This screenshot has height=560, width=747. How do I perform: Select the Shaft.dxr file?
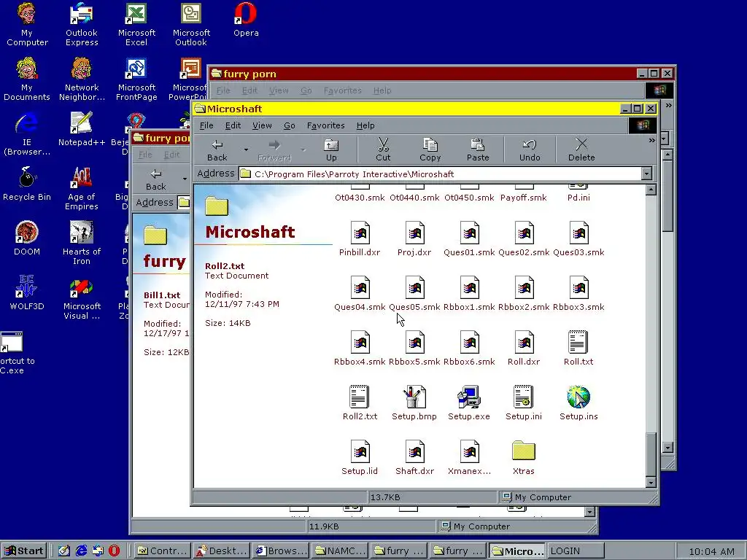414,458
